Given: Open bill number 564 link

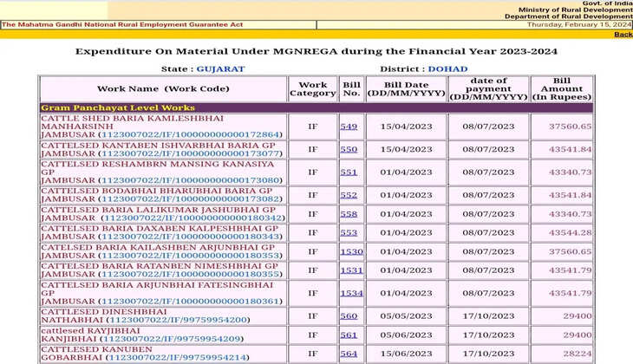Looking at the screenshot, I should coord(349,354).
